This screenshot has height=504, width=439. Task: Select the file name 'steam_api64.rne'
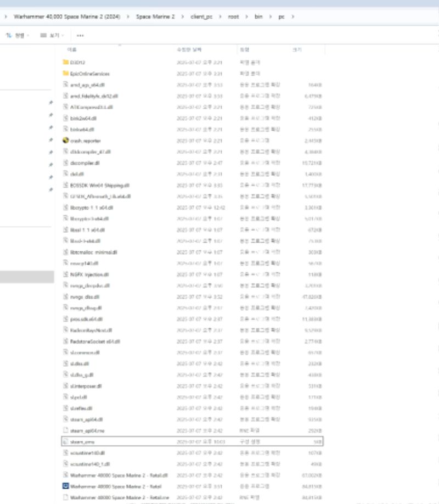(x=87, y=431)
